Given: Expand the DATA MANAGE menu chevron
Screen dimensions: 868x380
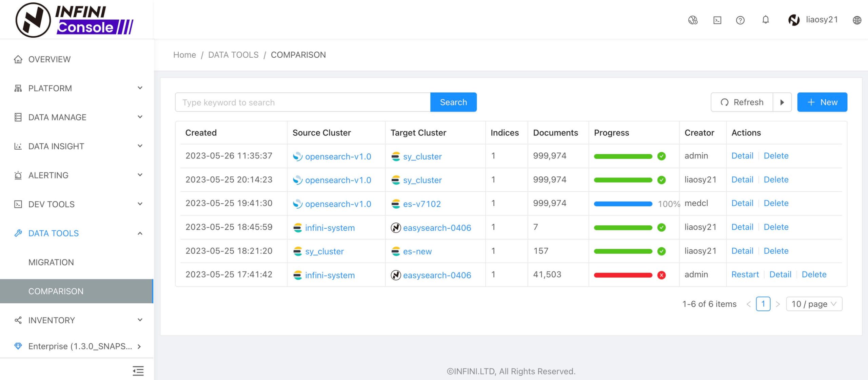Looking at the screenshot, I should (x=140, y=117).
